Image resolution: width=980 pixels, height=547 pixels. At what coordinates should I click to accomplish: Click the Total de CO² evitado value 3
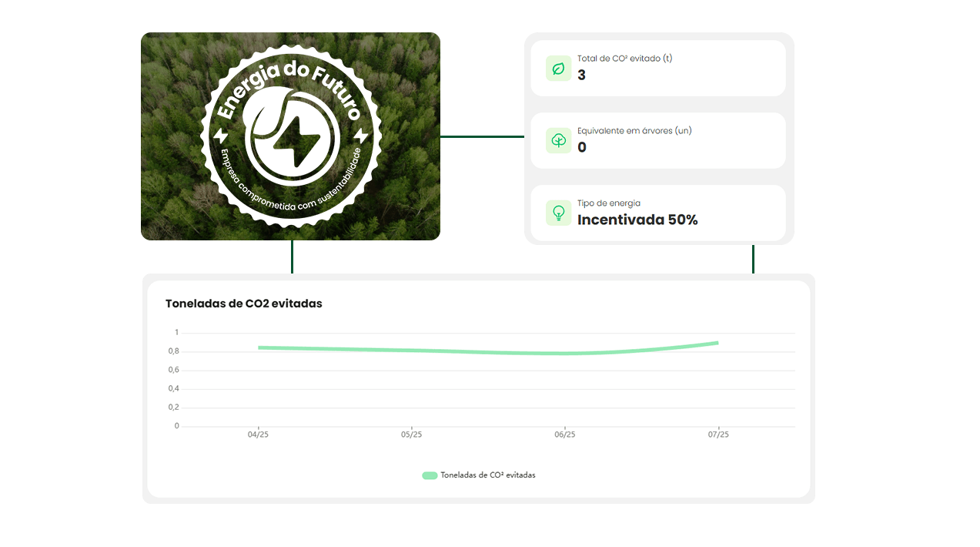tap(582, 76)
